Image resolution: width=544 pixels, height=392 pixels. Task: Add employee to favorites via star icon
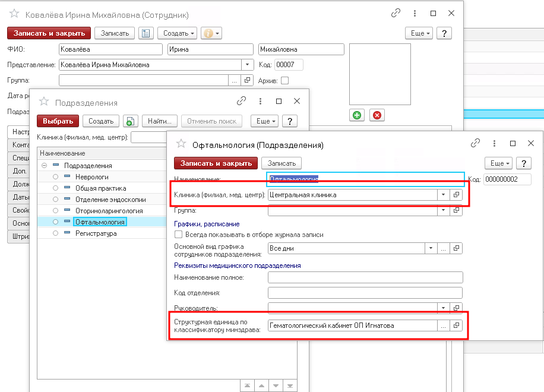click(14, 14)
